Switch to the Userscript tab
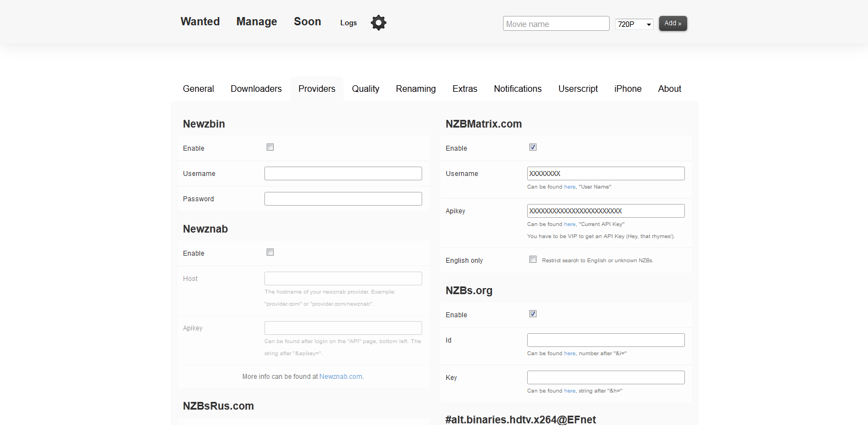 (578, 89)
